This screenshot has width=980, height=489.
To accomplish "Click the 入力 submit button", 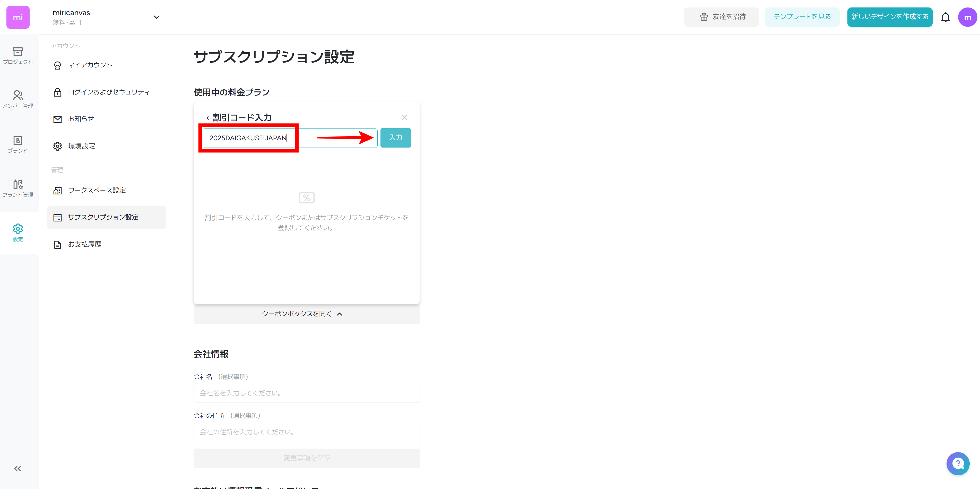I will click(396, 138).
